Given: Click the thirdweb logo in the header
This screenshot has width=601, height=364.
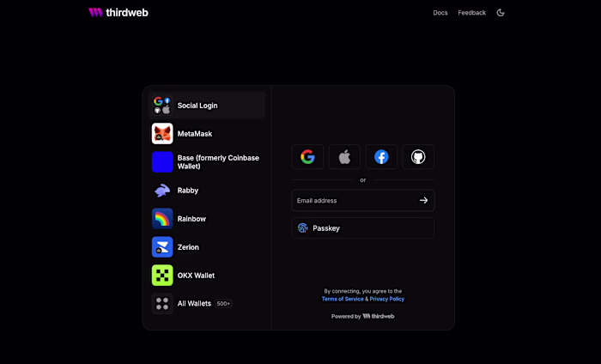Looking at the screenshot, I should [x=118, y=13].
